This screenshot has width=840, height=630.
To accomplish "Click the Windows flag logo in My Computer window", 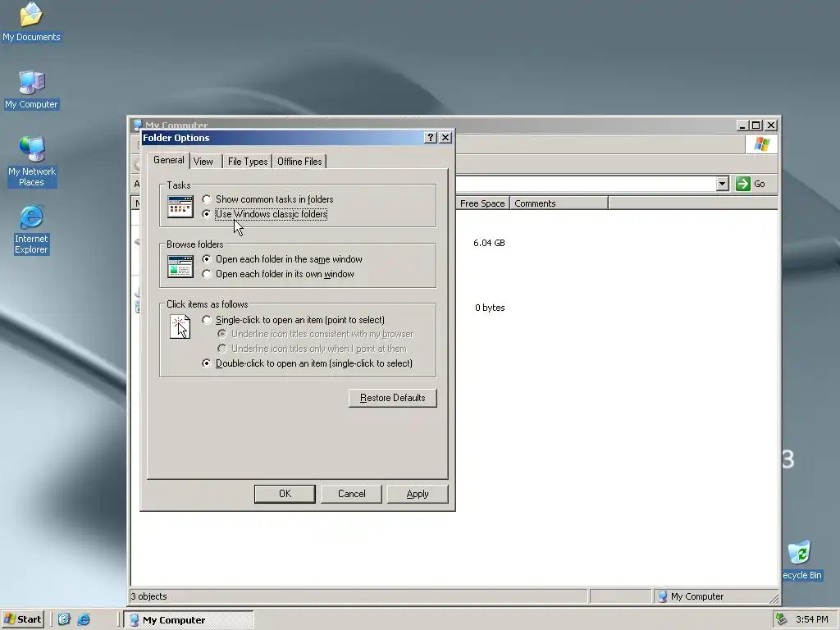I will (761, 144).
